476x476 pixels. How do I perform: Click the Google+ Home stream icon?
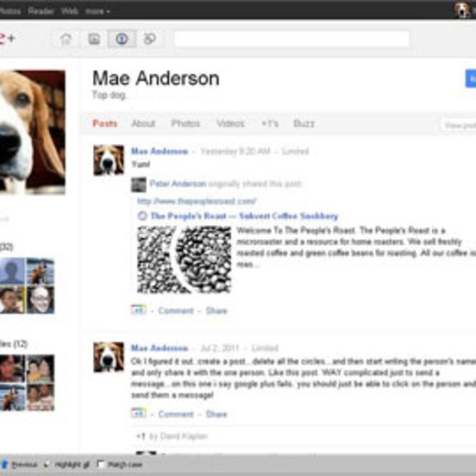point(66,39)
